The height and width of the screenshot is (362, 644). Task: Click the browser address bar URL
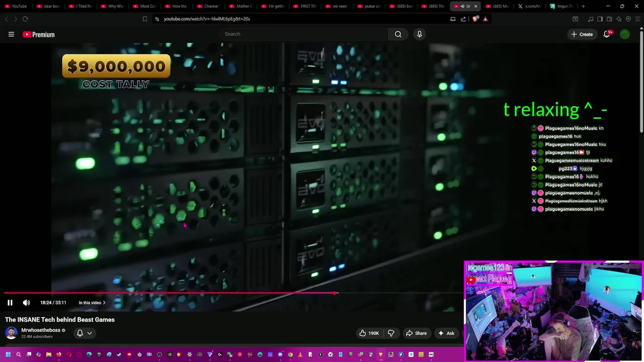click(207, 19)
